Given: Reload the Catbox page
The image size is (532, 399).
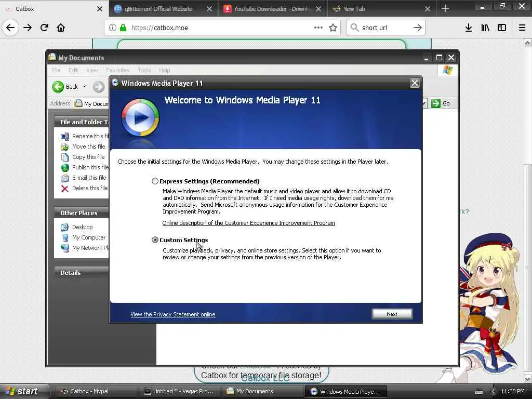Looking at the screenshot, I should [44, 28].
